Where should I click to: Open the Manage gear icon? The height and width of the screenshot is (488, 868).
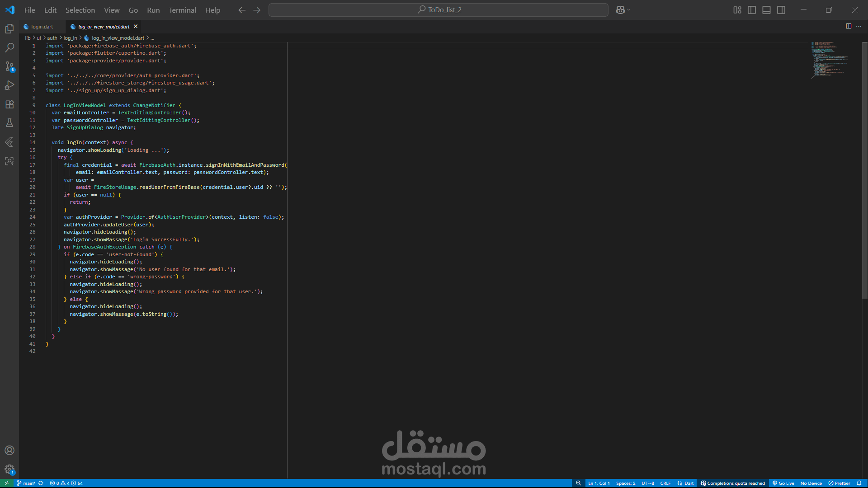(x=9, y=469)
